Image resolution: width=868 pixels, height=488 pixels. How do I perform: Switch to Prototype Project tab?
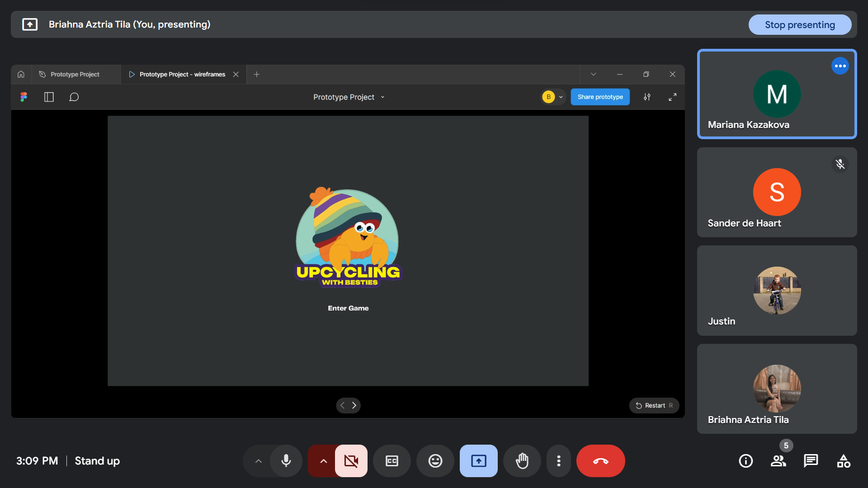point(75,75)
